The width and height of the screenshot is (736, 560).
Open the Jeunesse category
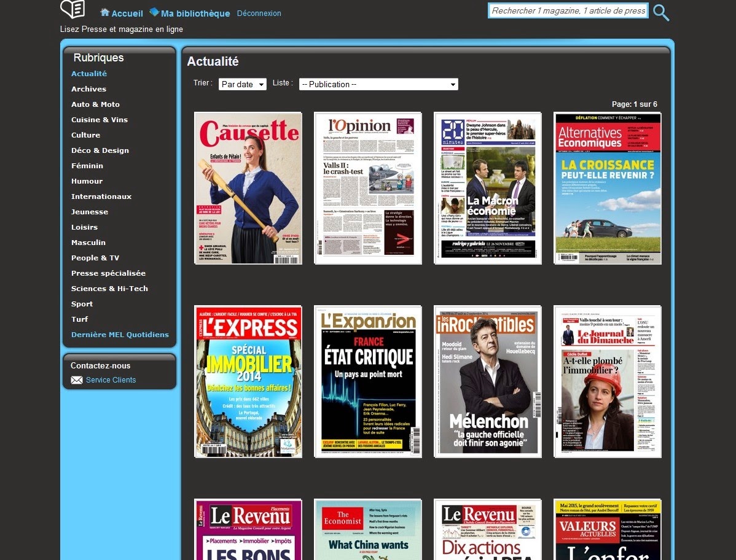pyautogui.click(x=90, y=212)
